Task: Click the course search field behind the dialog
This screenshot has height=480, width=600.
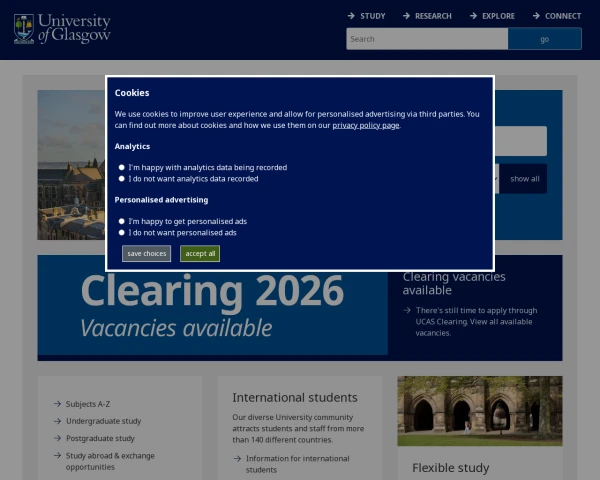Action: (521, 141)
